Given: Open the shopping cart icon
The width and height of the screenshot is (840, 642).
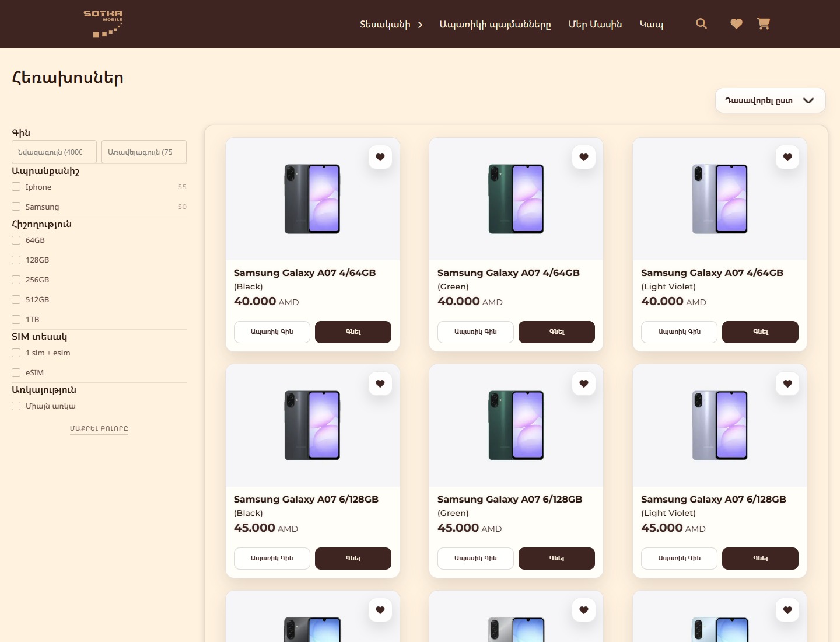Looking at the screenshot, I should pyautogui.click(x=764, y=23).
